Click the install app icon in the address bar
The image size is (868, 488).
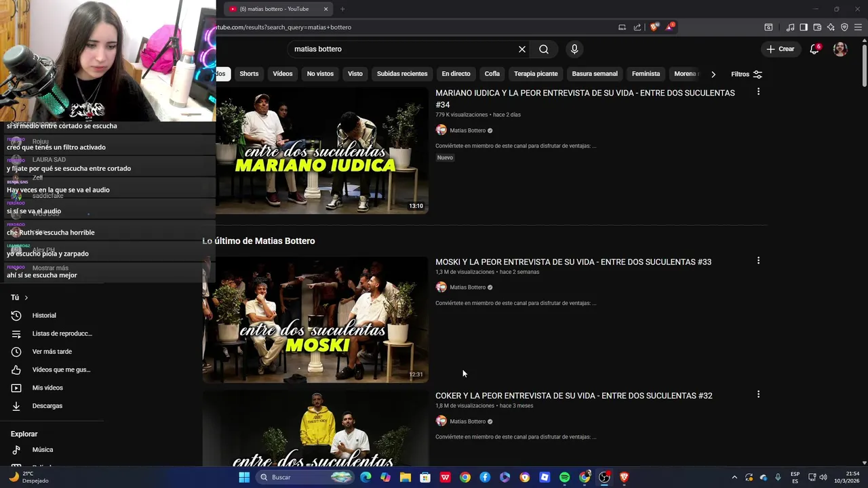[622, 27]
